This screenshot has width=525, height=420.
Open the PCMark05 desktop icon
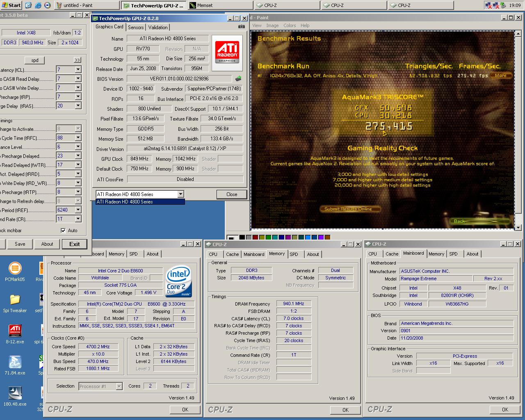tap(15, 272)
